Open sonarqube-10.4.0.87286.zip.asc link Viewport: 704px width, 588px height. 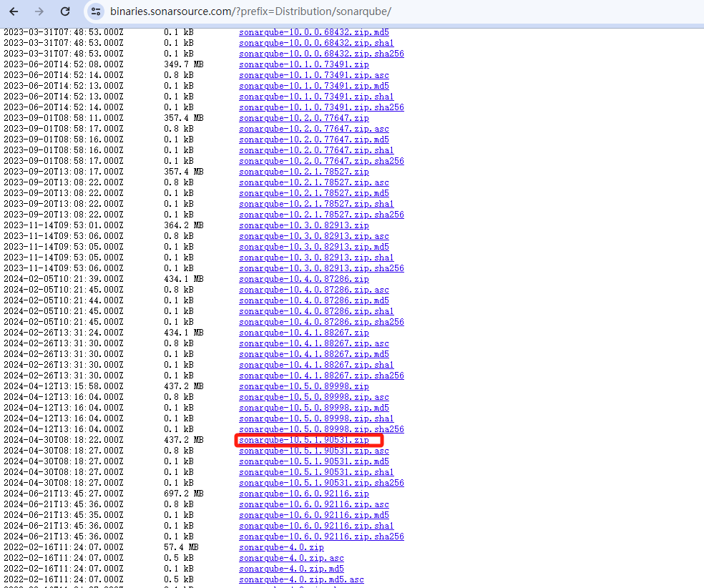pos(314,290)
